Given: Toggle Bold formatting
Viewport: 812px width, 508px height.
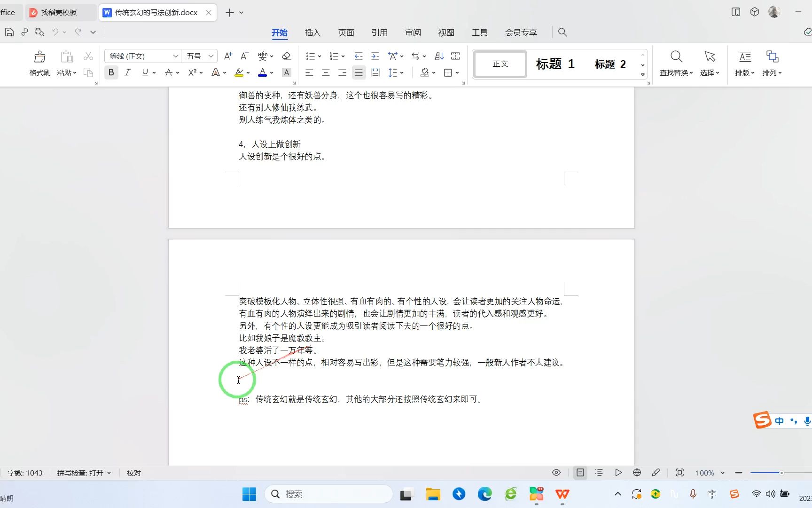Looking at the screenshot, I should (x=111, y=72).
